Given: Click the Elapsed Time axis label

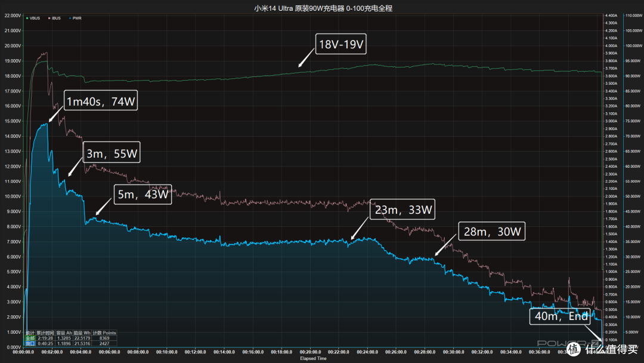Looking at the screenshot, I should point(314,358).
